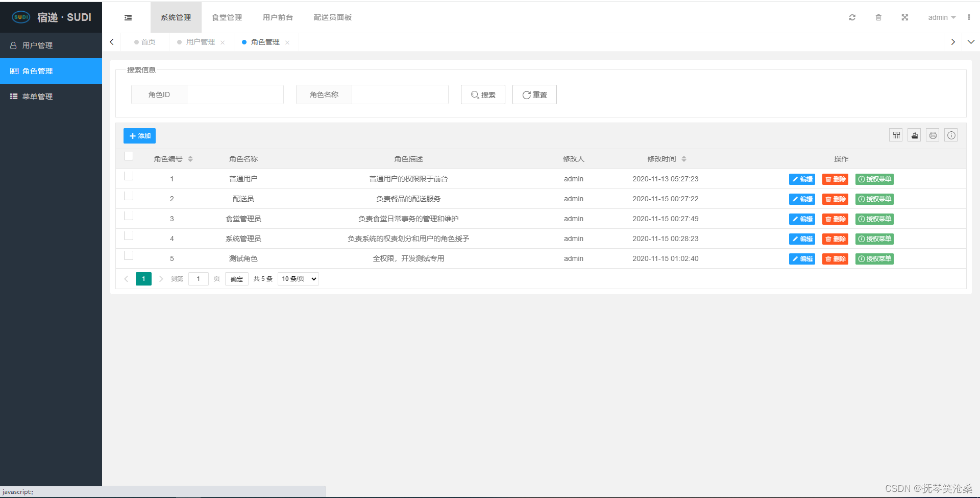Close the 用户管理 tab

tap(223, 42)
